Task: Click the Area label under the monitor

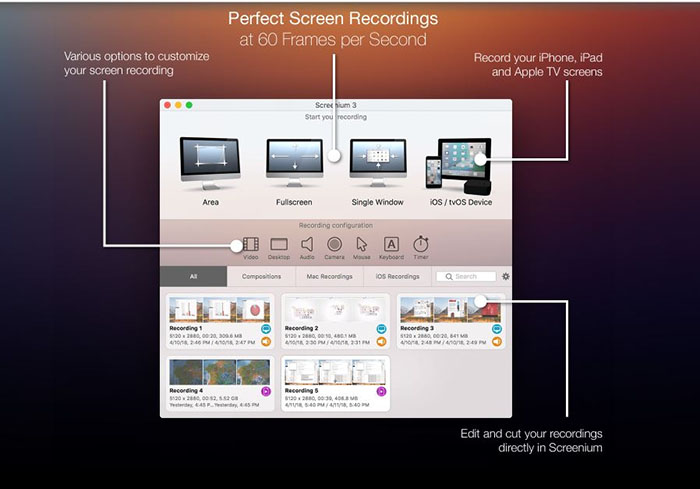Action: (210, 202)
